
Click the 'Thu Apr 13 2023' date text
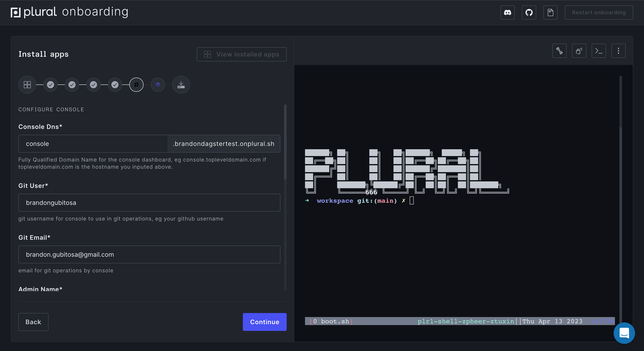pos(552,321)
